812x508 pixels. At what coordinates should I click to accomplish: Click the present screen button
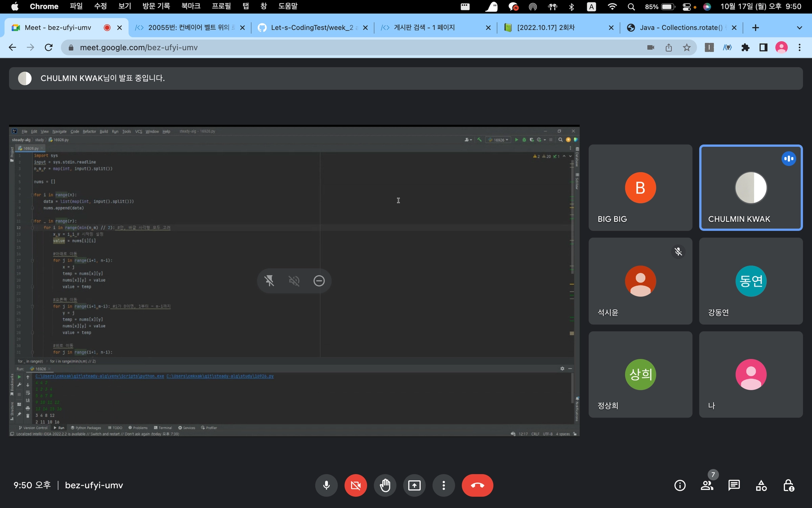[414, 485]
